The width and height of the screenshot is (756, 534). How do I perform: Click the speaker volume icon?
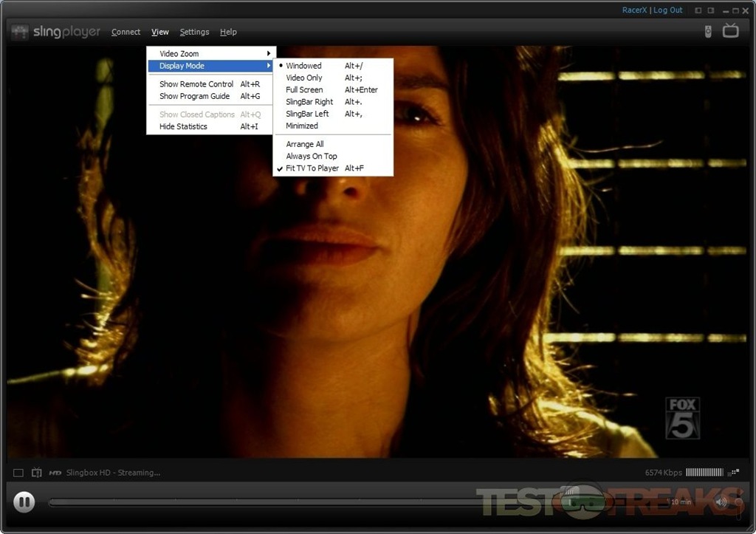coord(721,502)
